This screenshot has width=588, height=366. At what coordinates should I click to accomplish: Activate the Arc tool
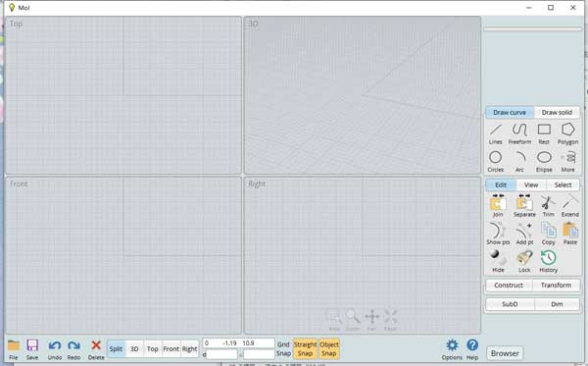coord(519,162)
